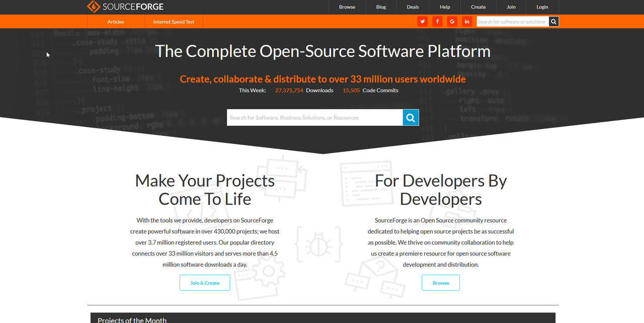
Task: Go to the Blog menu item
Action: 381,7
